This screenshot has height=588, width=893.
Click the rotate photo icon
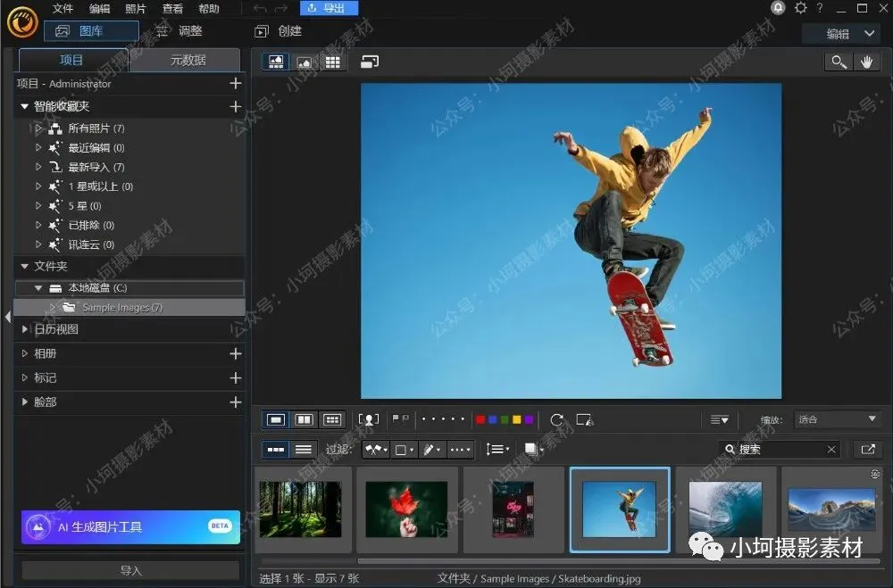[x=557, y=419]
